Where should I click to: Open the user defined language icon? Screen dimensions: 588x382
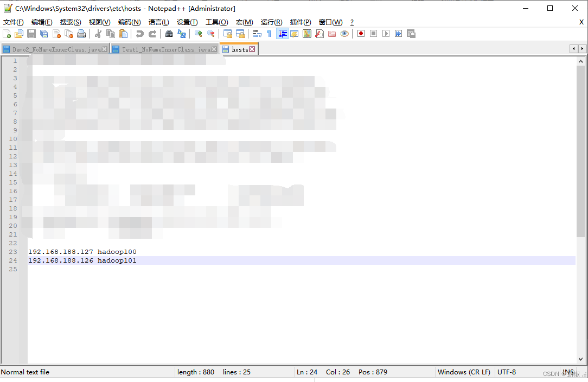tap(295, 34)
